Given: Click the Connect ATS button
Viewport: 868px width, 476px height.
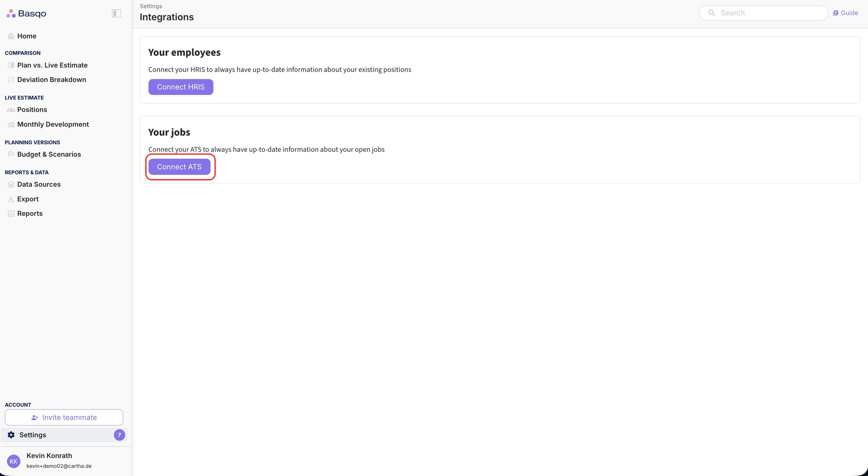Looking at the screenshot, I should (x=179, y=167).
